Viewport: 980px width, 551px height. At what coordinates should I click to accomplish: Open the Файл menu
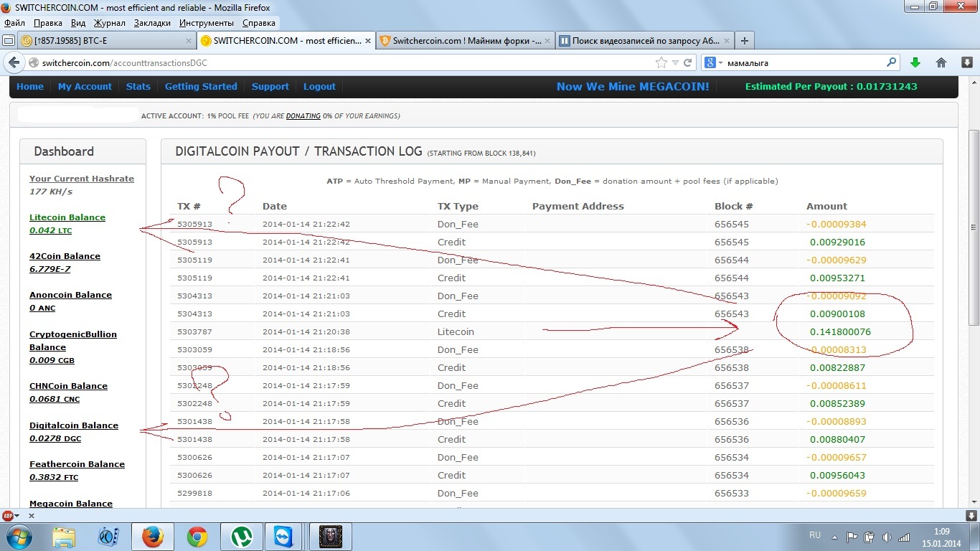click(x=14, y=23)
